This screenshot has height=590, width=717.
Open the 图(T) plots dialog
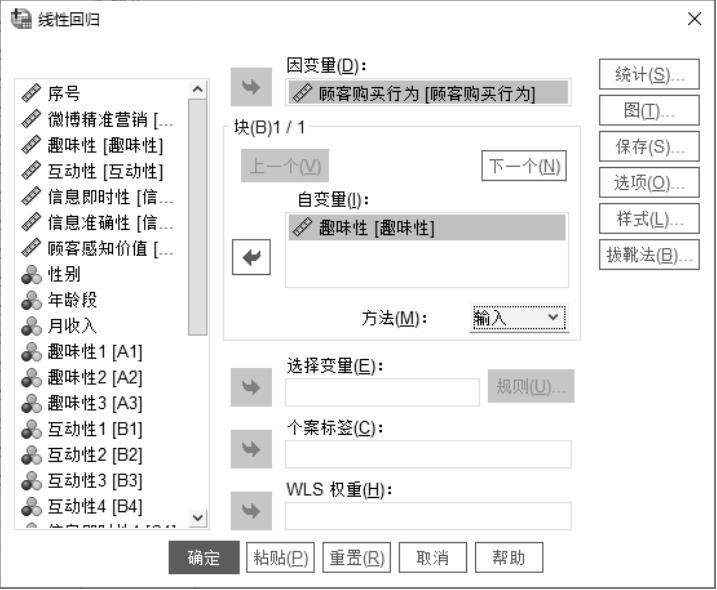tap(649, 110)
